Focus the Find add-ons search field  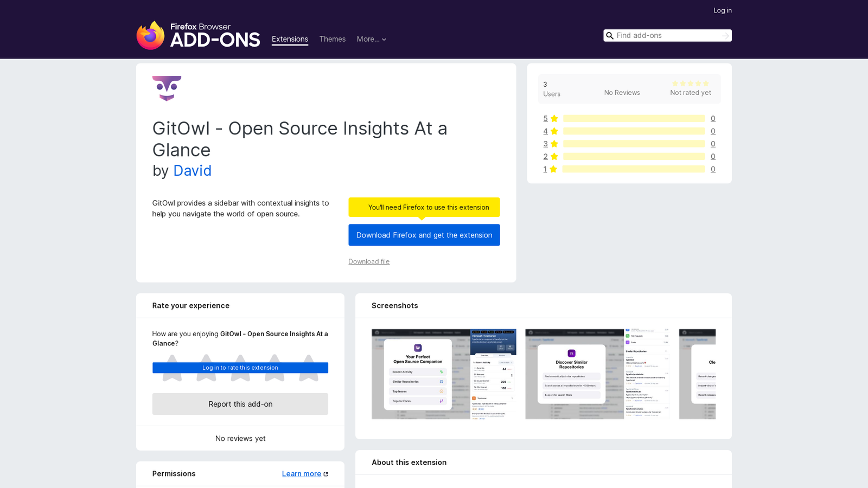coord(667,36)
